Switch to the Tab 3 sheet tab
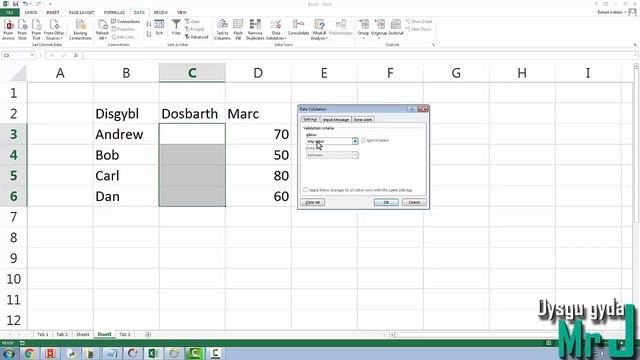Image resolution: width=640 pixels, height=360 pixels. [125, 334]
